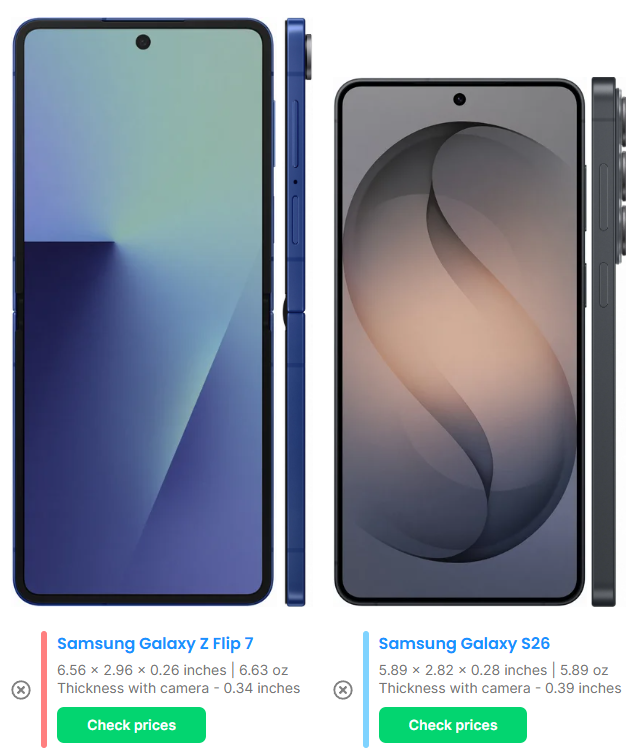Click the 6.56 × 2.96 × 0.26 inches dimensions text

coord(142,670)
